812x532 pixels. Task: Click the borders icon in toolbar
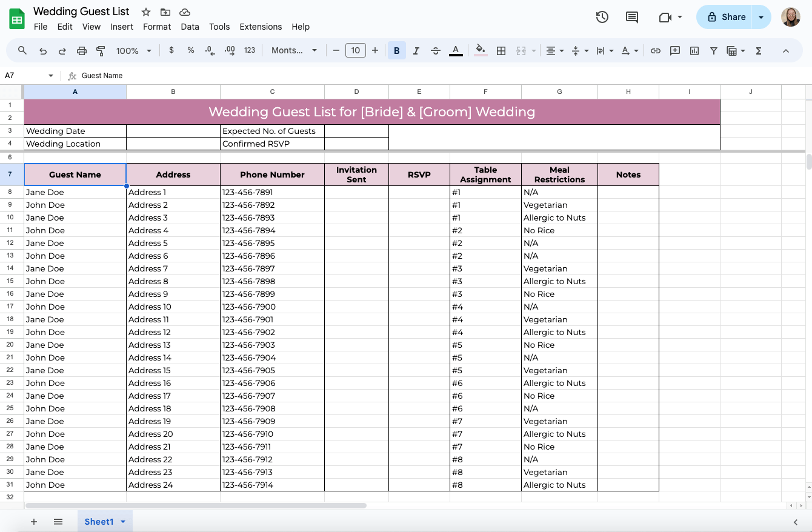click(501, 51)
